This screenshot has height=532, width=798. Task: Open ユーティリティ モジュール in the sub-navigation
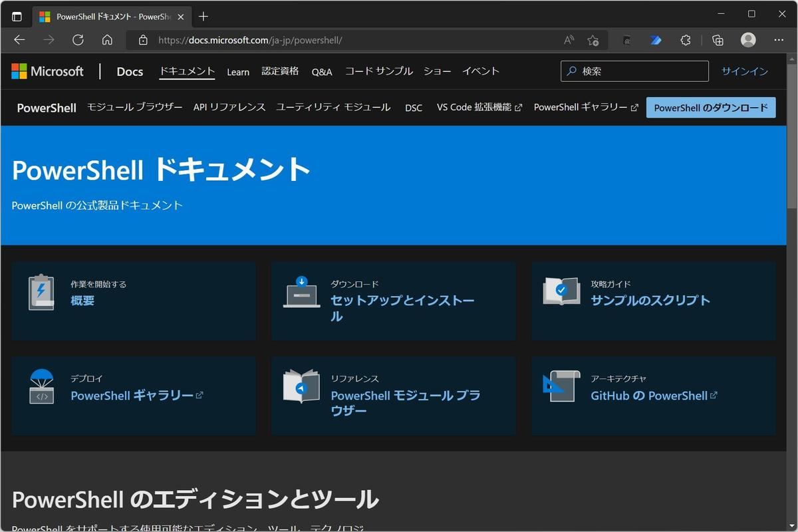point(333,107)
